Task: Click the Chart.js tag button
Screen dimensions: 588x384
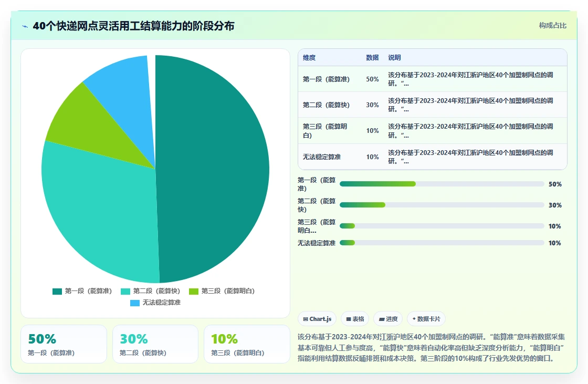Action: click(x=317, y=319)
